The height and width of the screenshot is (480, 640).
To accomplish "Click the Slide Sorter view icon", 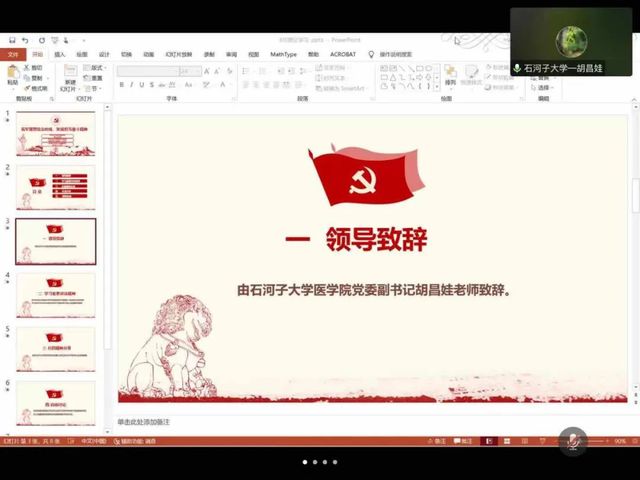I will [x=507, y=441].
